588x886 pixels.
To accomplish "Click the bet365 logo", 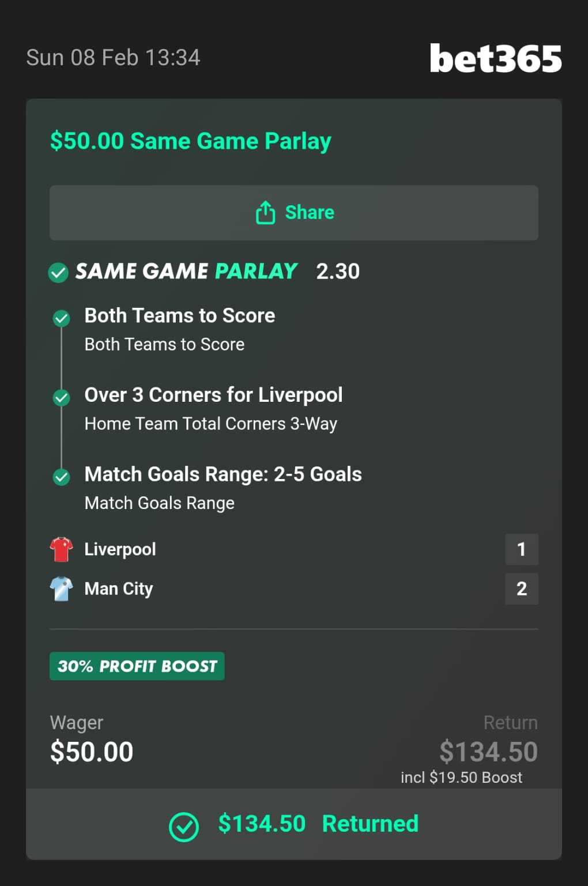I will tap(495, 58).
